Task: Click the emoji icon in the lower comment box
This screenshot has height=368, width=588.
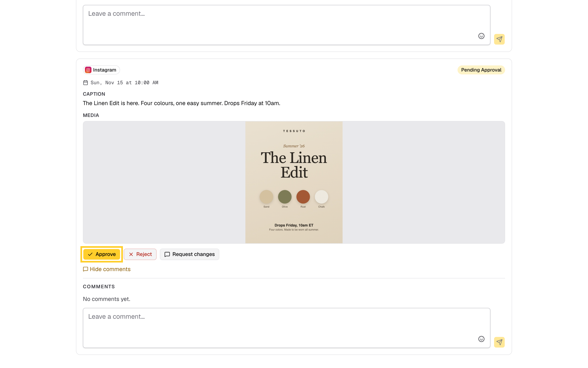Action: pos(481,339)
